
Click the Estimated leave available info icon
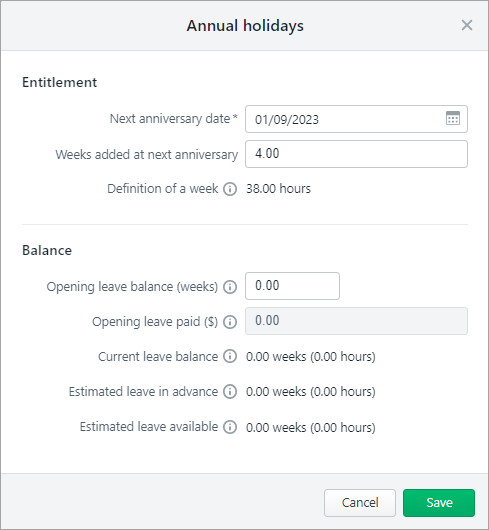click(230, 427)
